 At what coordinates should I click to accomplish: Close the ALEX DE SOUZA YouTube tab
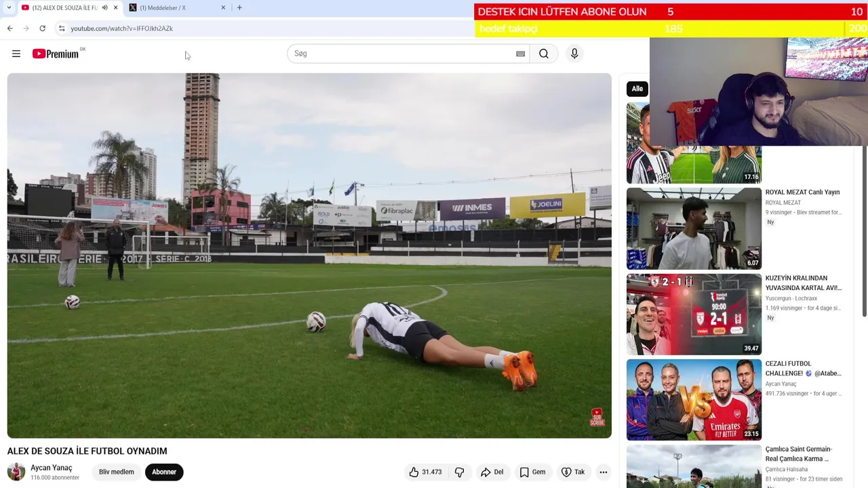coord(115,7)
